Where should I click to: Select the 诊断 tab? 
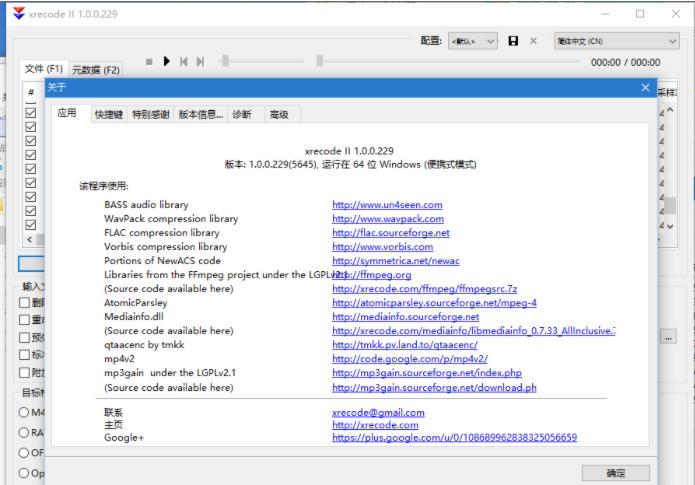pyautogui.click(x=242, y=115)
